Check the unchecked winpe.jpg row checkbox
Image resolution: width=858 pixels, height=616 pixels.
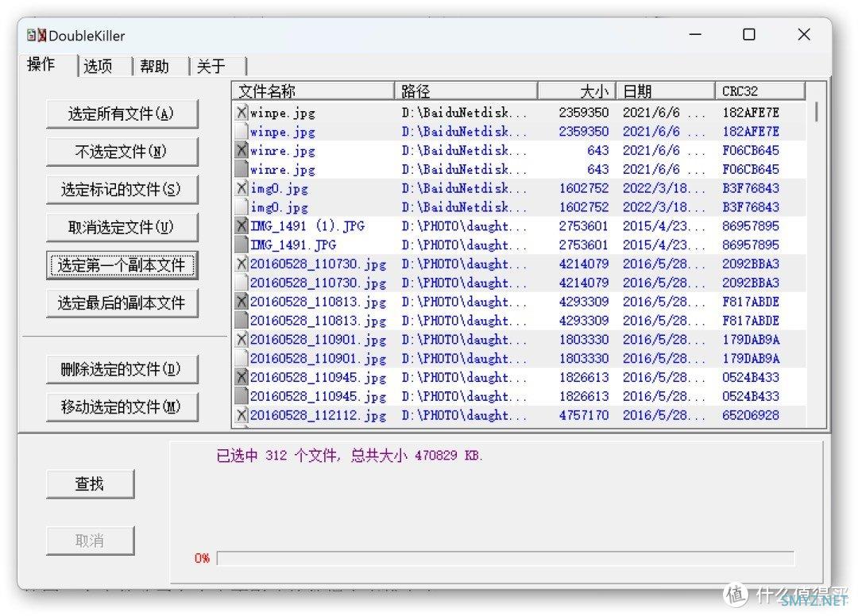(242, 131)
